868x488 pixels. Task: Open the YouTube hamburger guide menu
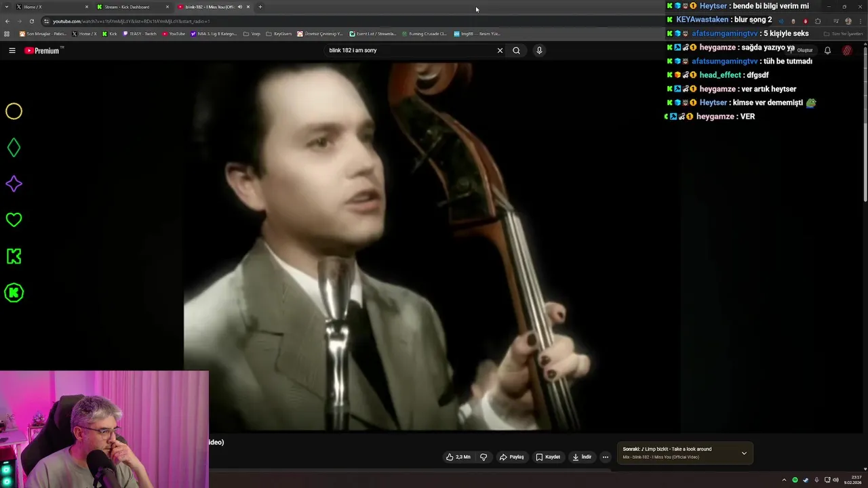[12, 50]
